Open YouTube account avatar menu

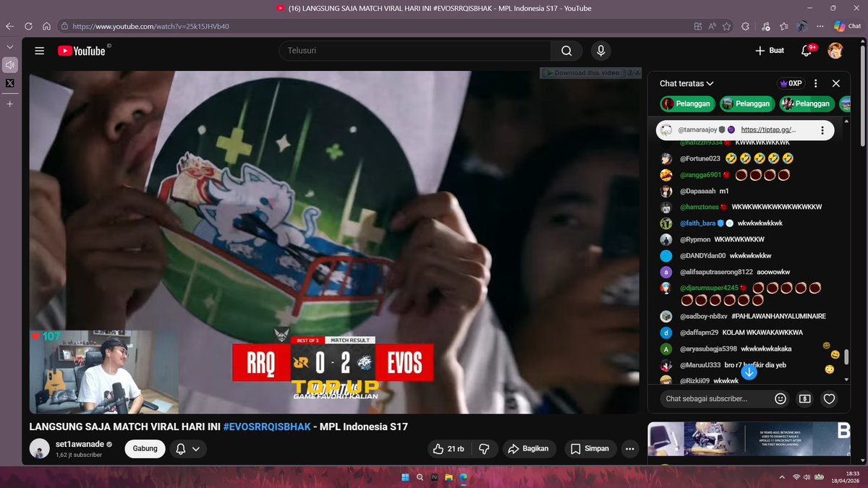click(835, 51)
